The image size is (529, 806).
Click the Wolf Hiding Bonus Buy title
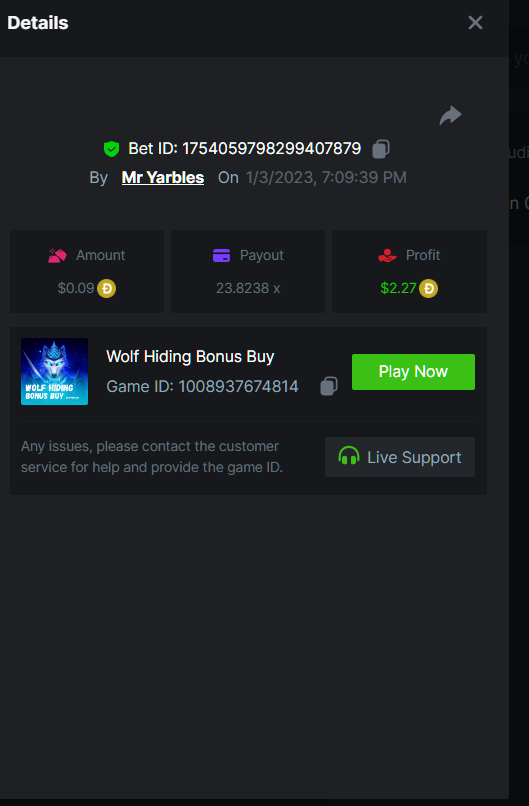(x=190, y=356)
